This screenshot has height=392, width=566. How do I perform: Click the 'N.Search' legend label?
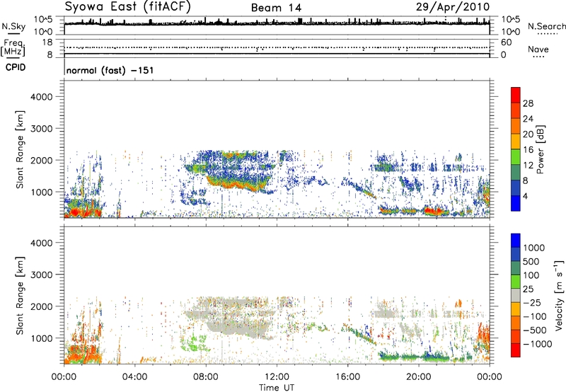(546, 26)
